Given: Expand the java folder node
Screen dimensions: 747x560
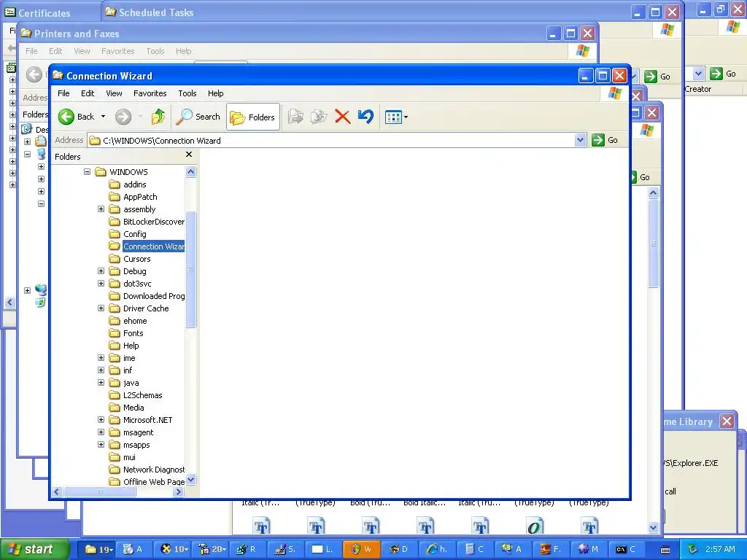Looking at the screenshot, I should click(x=101, y=382).
